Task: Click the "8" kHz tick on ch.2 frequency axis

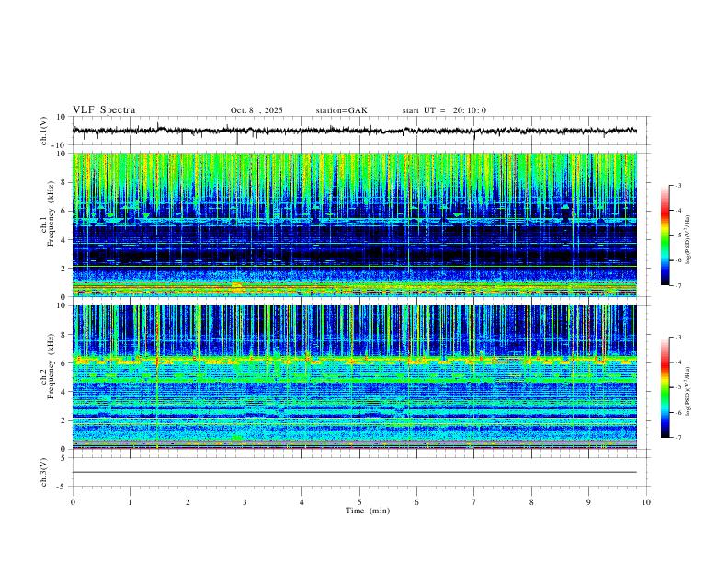Action: tap(64, 335)
